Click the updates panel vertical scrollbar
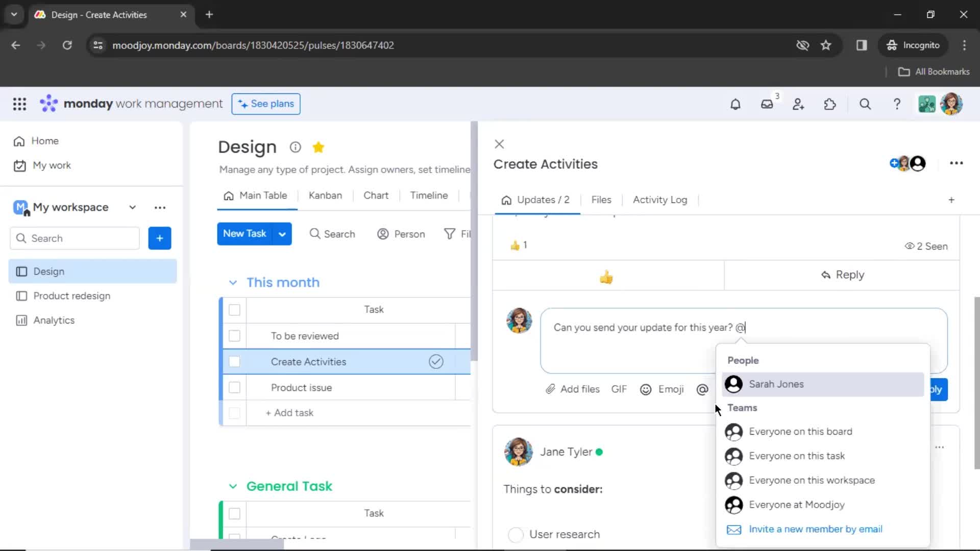Screen dimensions: 980x551 [x=976, y=383]
